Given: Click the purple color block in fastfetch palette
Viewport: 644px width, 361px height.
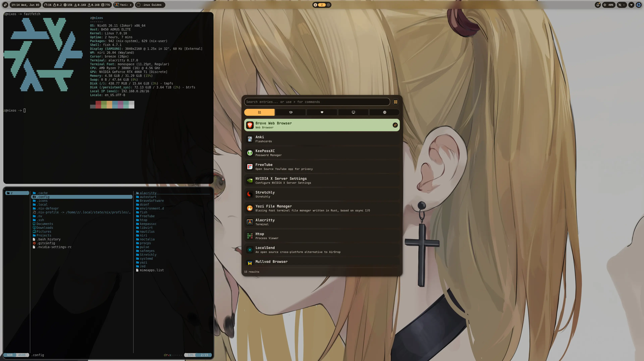Looking at the screenshot, I should pos(120,105).
